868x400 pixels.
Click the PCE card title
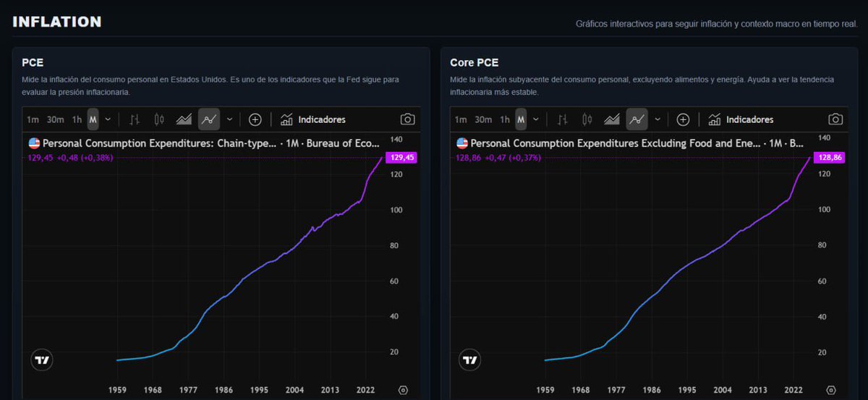33,63
